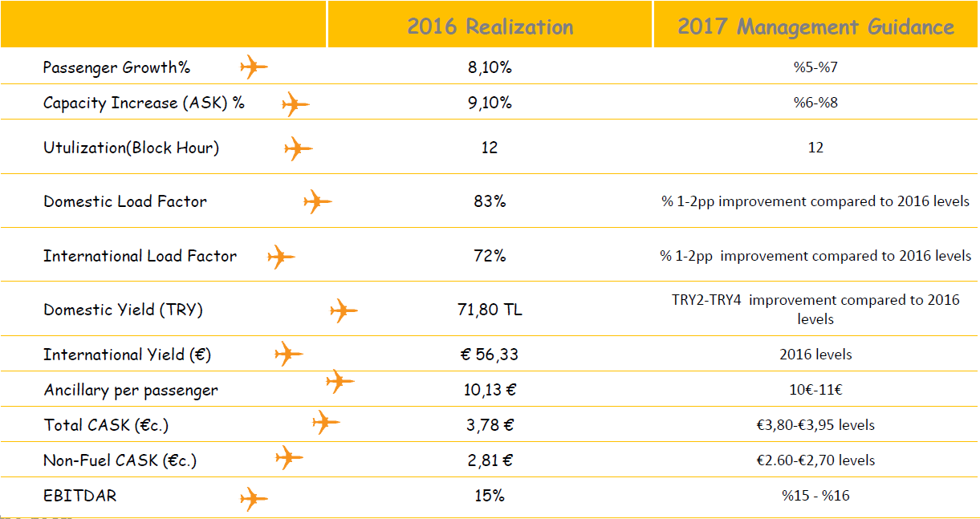Click the €3,80-€3,95 levels guidance cell
Image resolution: width=980 pixels, height=519 pixels.
[x=815, y=425]
